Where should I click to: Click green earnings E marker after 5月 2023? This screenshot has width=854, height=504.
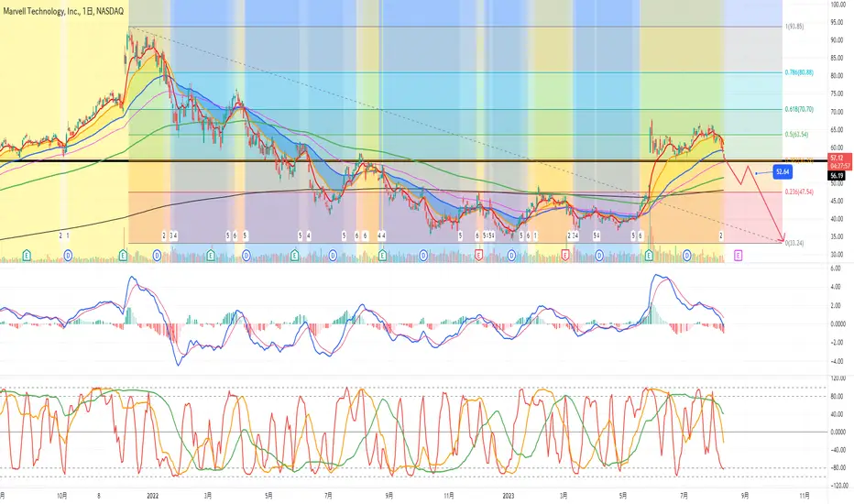point(649,255)
